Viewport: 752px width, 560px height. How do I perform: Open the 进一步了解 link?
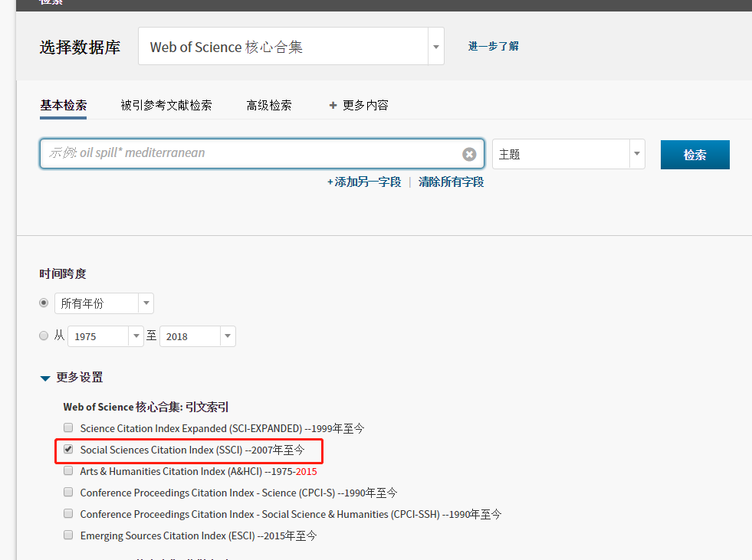(494, 46)
